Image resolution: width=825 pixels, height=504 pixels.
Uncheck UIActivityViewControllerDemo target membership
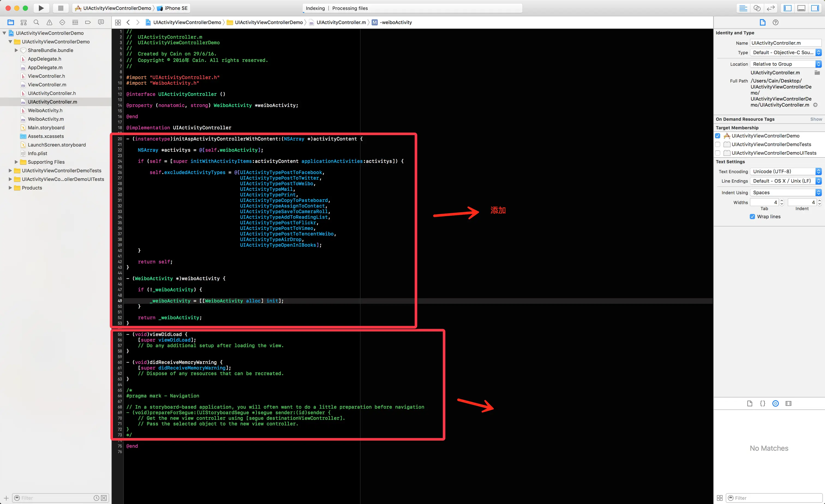point(718,136)
